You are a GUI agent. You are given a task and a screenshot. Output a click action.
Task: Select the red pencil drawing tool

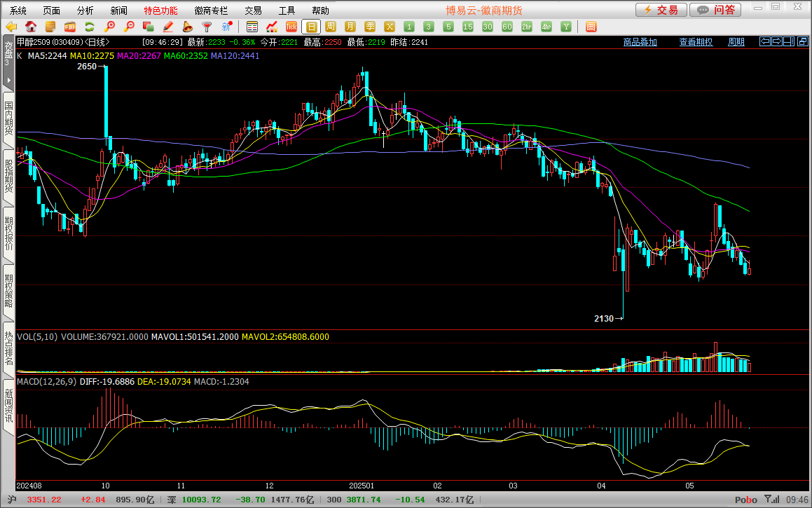pyautogui.click(x=167, y=27)
